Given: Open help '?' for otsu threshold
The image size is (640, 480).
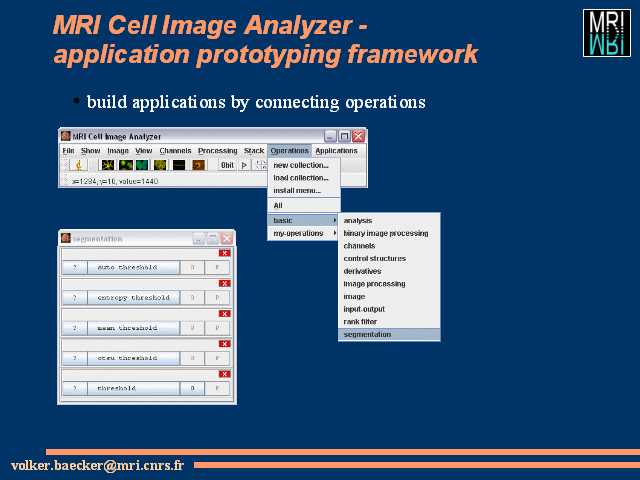Looking at the screenshot, I should 75,358.
